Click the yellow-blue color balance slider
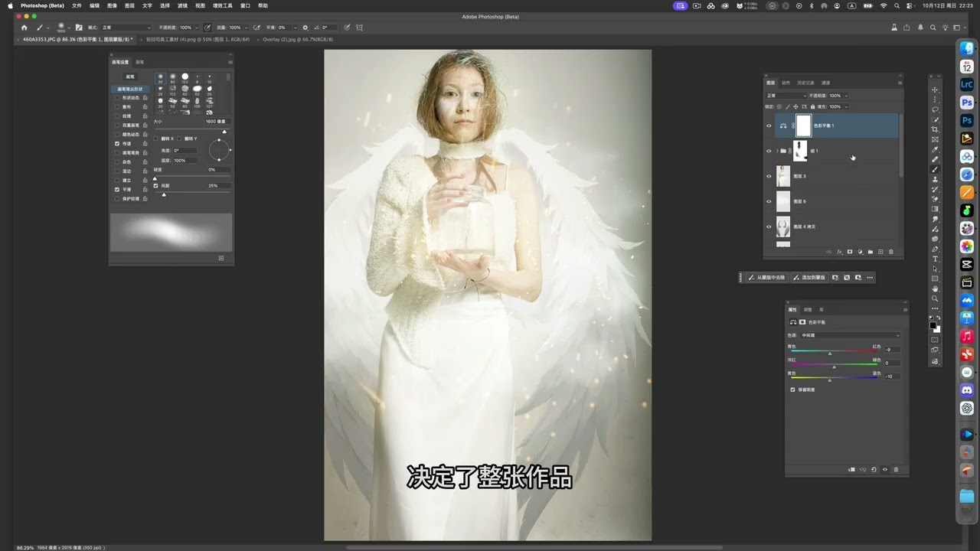The height and width of the screenshot is (551, 980). click(x=835, y=377)
